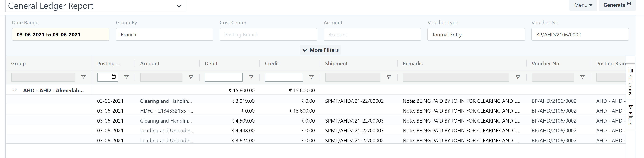Screen dimensions: 644x158
Task: Click the filter icon for Account column
Action: tap(191, 77)
